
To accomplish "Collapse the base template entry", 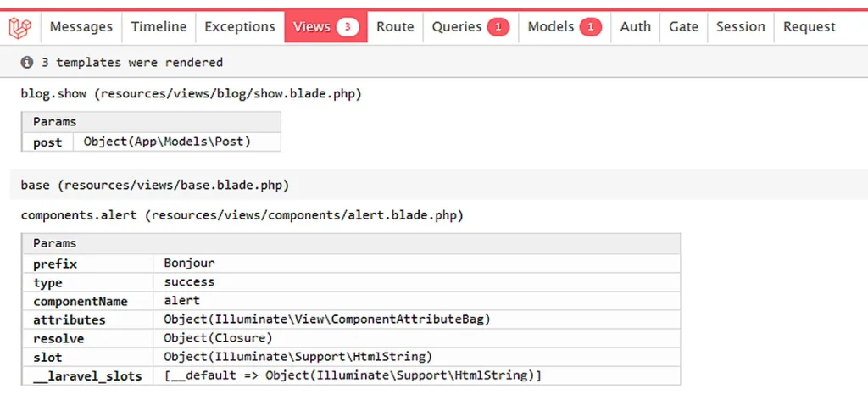I will point(154,184).
